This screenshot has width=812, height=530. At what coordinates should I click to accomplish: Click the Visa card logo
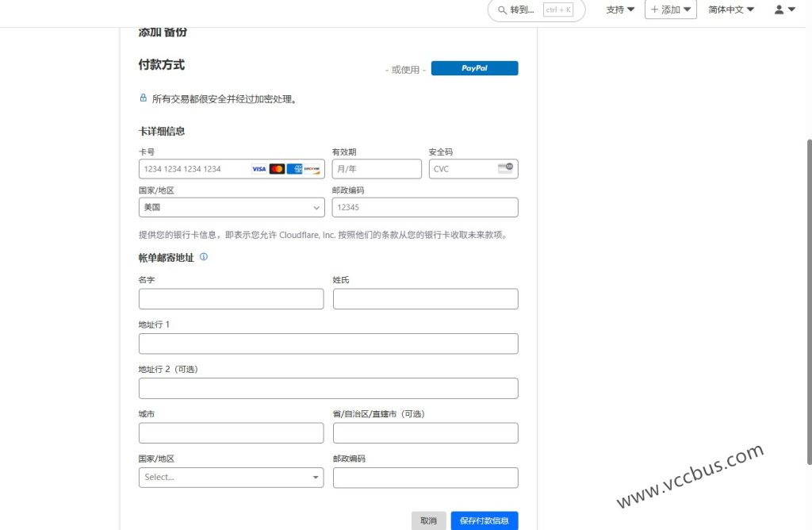(259, 169)
